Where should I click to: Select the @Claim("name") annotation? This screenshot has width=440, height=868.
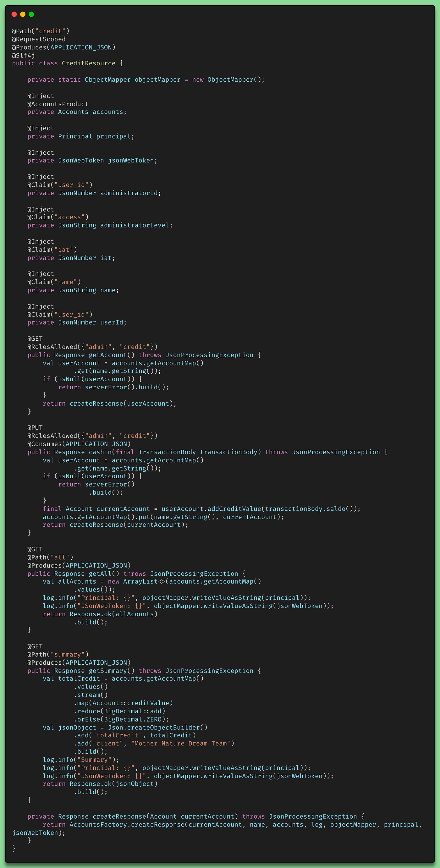[x=54, y=282]
